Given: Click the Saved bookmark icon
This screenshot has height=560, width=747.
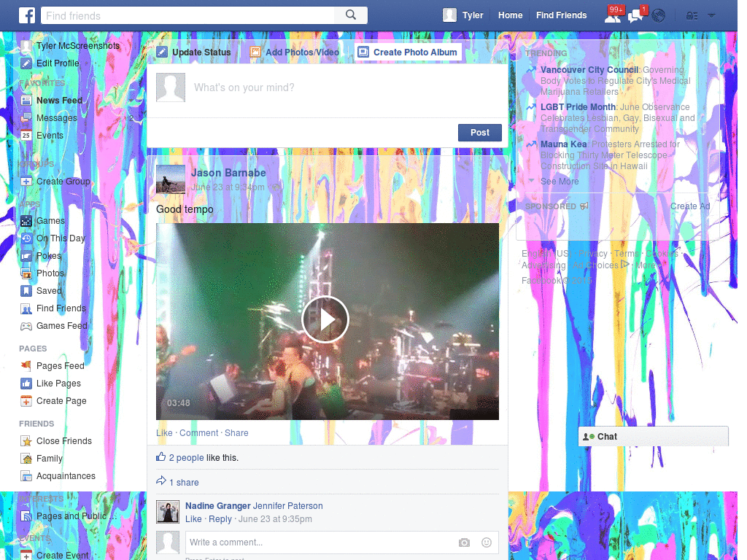Looking at the screenshot, I should coord(26,291).
